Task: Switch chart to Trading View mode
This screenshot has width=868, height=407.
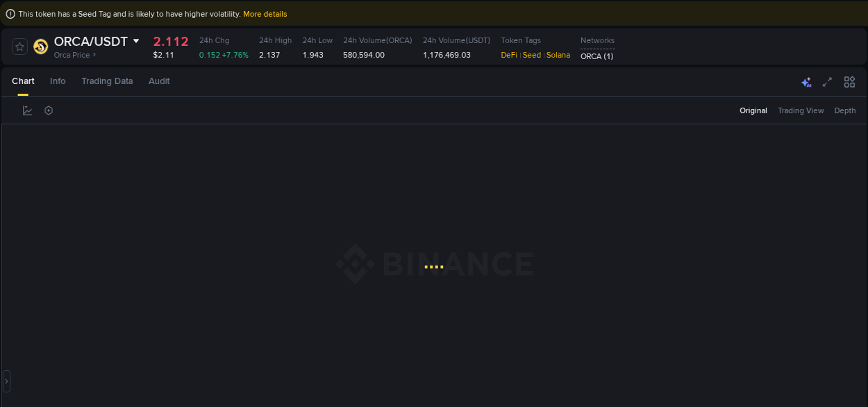Action: [801, 110]
